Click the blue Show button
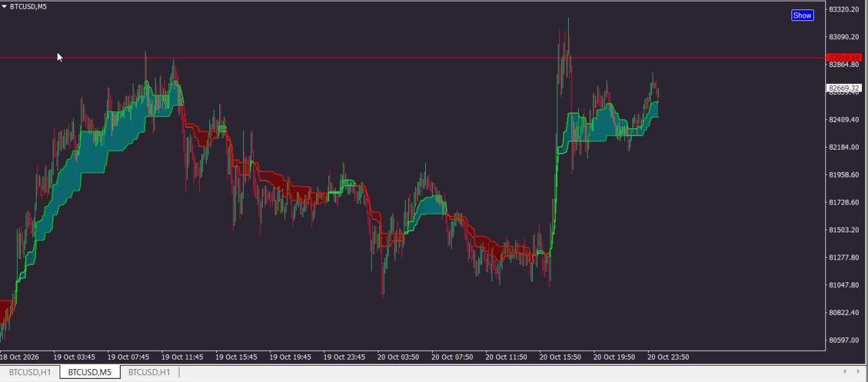Screen dimensions: 868x382 (x=802, y=15)
